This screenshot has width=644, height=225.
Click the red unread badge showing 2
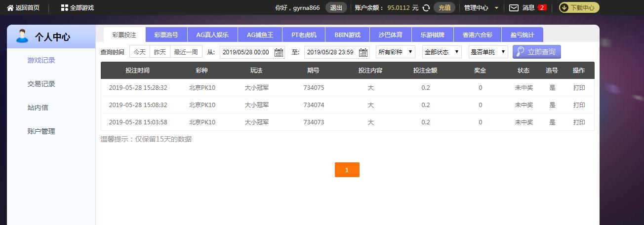click(x=542, y=7)
